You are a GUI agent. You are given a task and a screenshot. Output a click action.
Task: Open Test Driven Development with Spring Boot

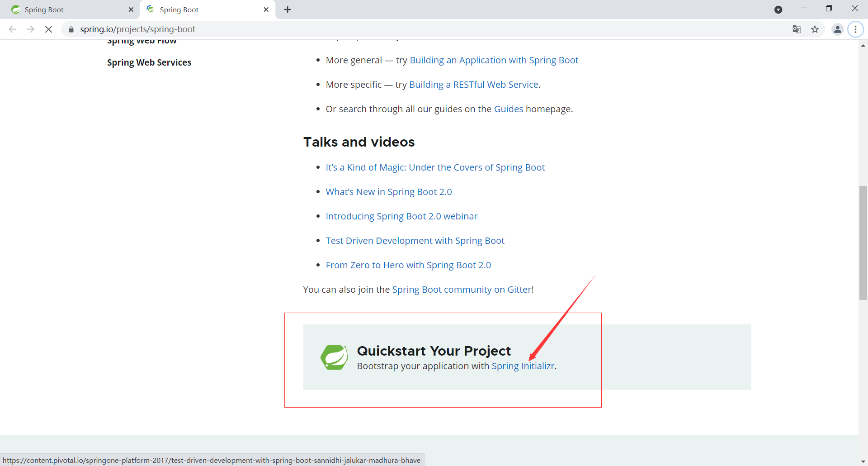415,241
